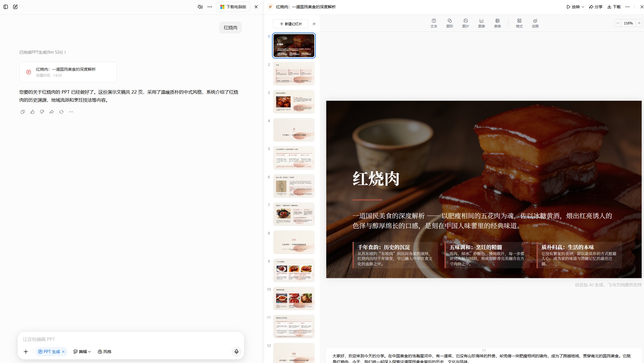Remove the PPT 生成 tag with X
The height and width of the screenshot is (363, 644).
64,352
